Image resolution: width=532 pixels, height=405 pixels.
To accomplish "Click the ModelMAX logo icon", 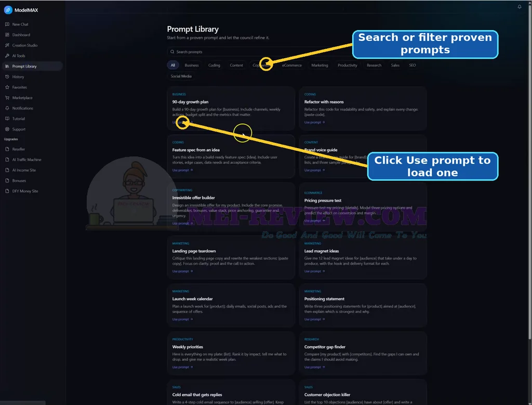I will click(x=8, y=10).
